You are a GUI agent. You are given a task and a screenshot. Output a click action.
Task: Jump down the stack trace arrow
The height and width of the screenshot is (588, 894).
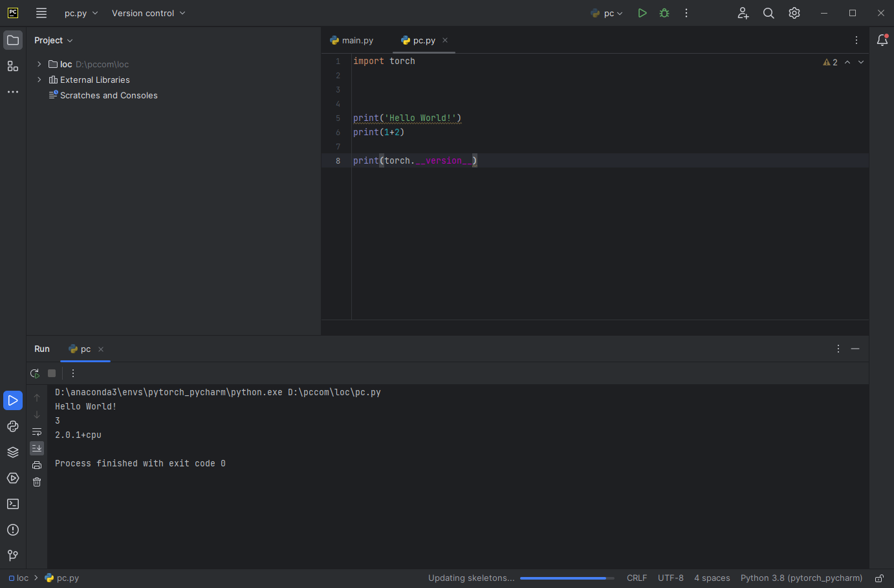pos(37,415)
